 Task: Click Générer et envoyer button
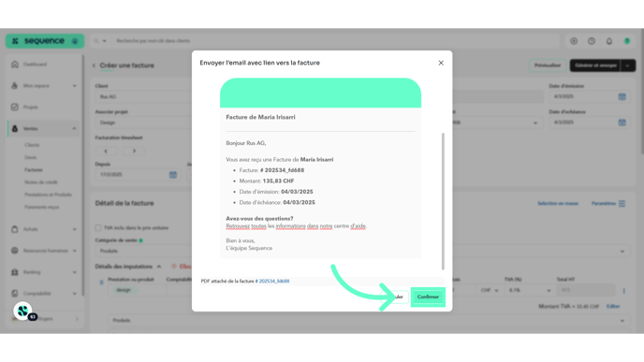click(595, 65)
